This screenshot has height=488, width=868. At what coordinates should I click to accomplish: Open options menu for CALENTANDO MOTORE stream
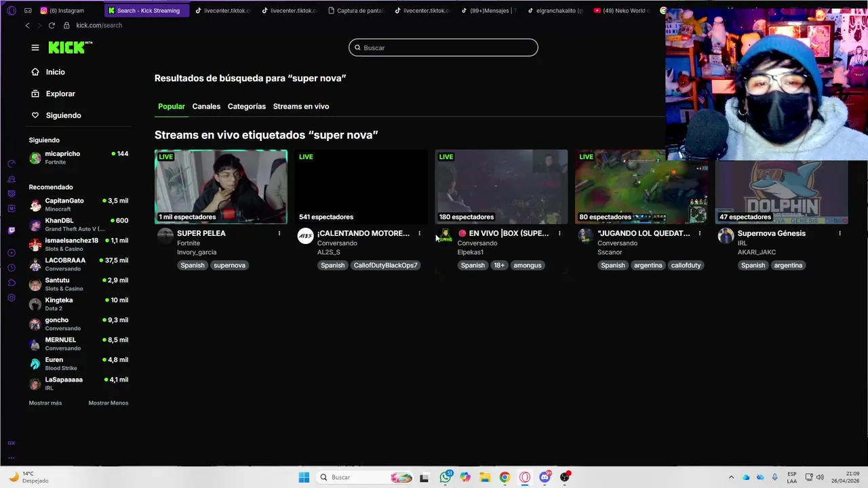point(420,233)
